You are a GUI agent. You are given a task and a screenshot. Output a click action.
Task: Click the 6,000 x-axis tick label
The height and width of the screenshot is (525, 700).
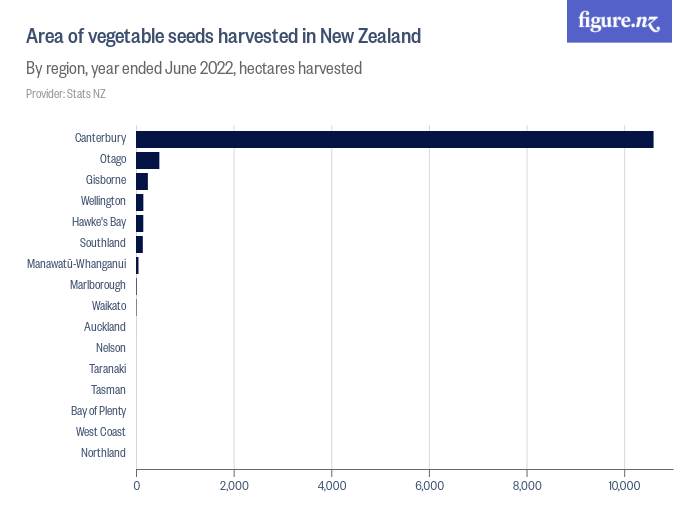click(x=429, y=486)
